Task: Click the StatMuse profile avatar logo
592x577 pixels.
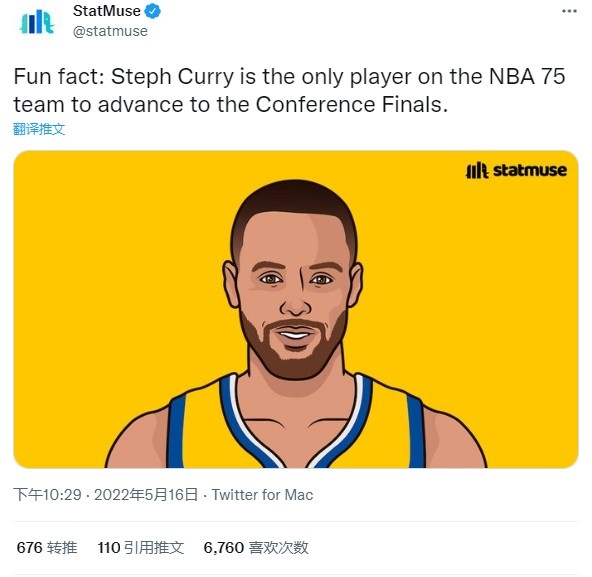Action: [x=37, y=22]
